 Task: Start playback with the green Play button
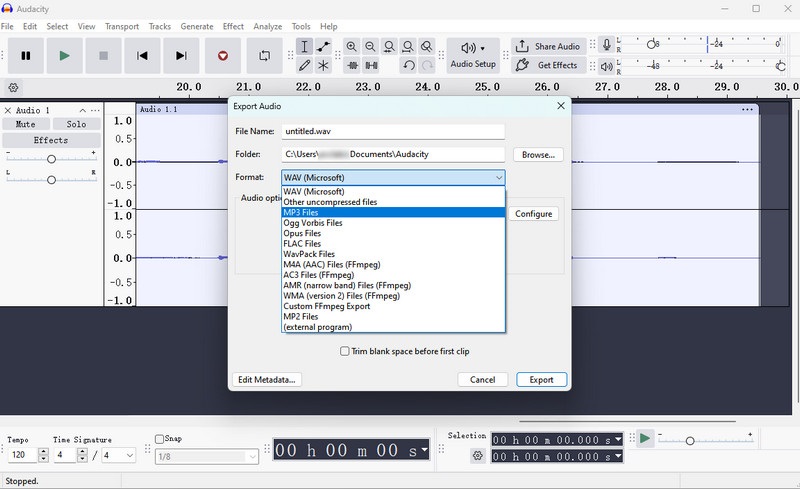pyautogui.click(x=64, y=56)
